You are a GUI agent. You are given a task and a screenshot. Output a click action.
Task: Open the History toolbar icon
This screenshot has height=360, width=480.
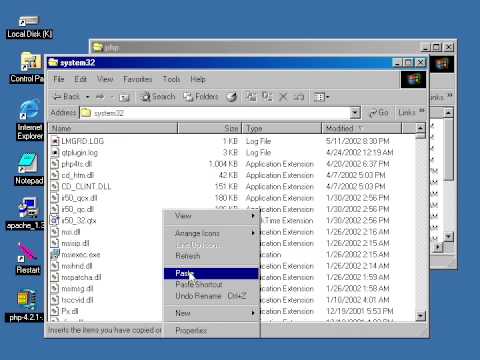(x=231, y=97)
